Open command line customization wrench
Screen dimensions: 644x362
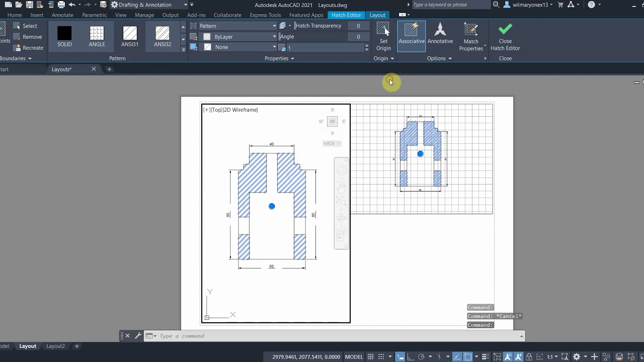[x=137, y=336]
